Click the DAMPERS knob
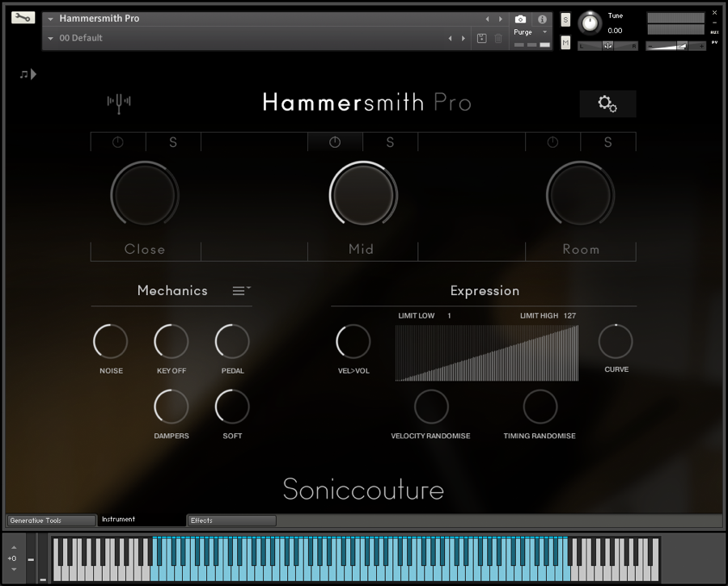Image resolution: width=728 pixels, height=586 pixels. [171, 407]
